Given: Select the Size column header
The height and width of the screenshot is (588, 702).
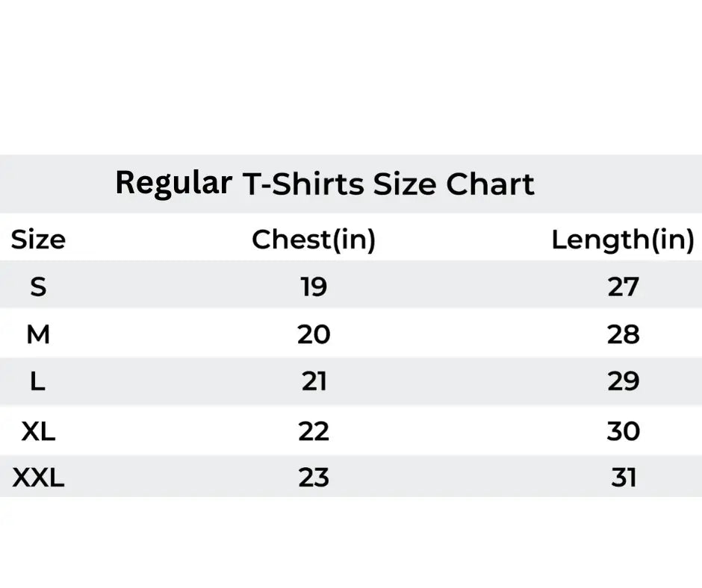Looking at the screenshot, I should pyautogui.click(x=38, y=240).
